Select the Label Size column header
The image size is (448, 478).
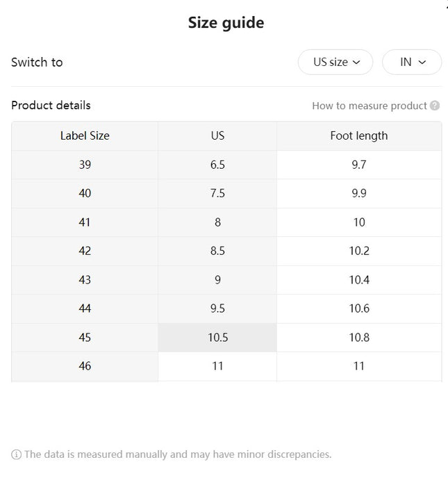pyautogui.click(x=85, y=136)
